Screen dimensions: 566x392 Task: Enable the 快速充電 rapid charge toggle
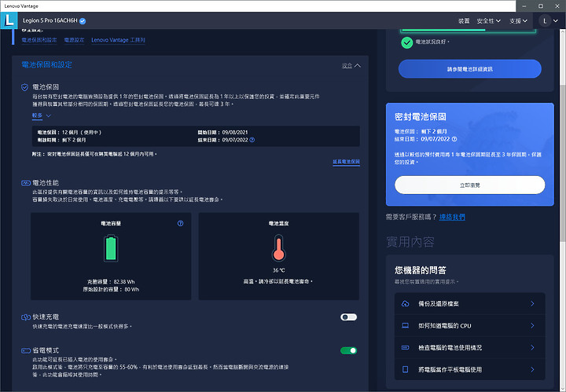(349, 317)
